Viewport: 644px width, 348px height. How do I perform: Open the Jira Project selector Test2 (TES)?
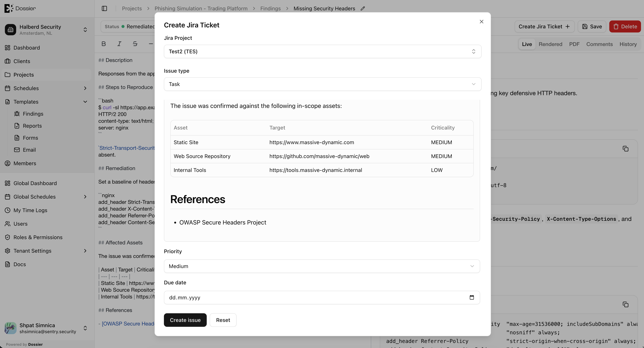(323, 51)
